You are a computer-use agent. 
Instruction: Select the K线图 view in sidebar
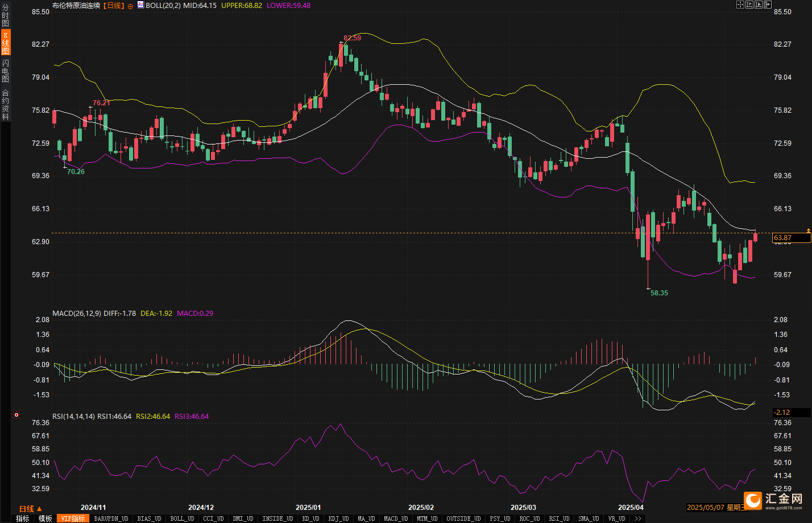pos(5,43)
